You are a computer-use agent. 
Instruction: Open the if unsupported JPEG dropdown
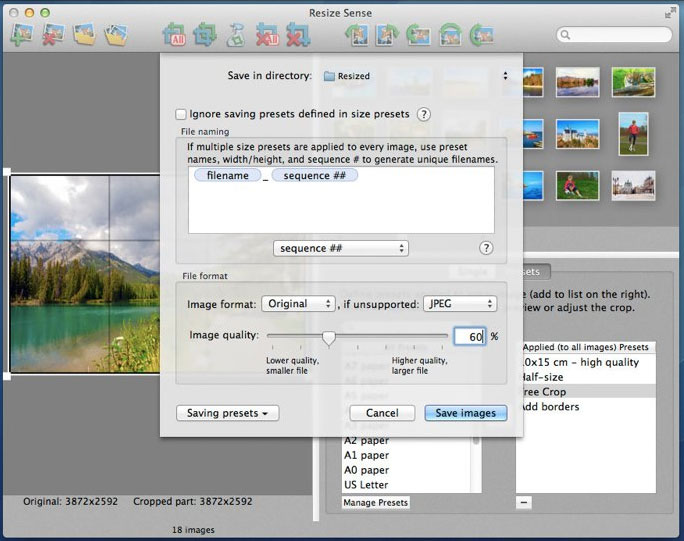coord(460,304)
